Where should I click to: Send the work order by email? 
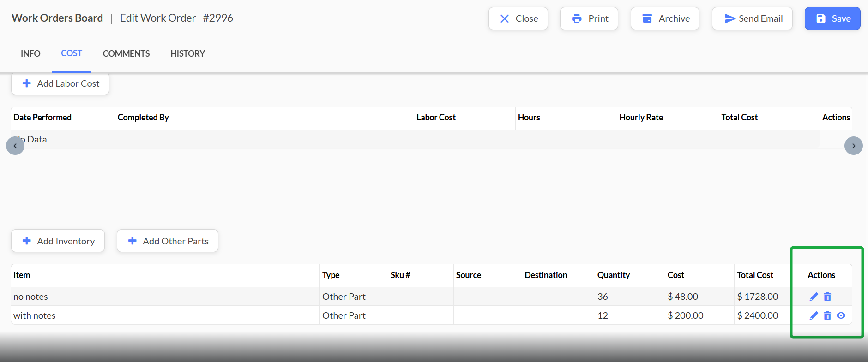[x=752, y=18]
